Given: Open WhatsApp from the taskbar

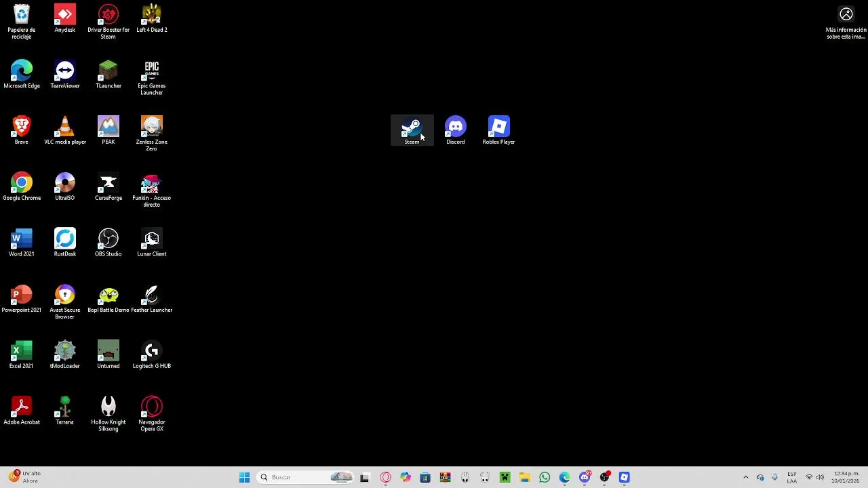Looking at the screenshot, I should (x=545, y=477).
